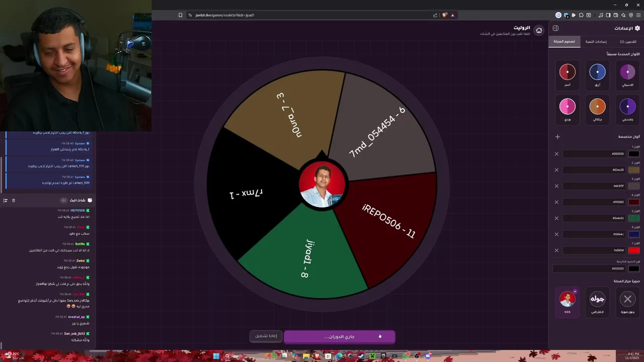Image resolution: width=644 pixels, height=362 pixels.
Task: Remove custom color 6 (#10144c)
Action: pos(556,234)
